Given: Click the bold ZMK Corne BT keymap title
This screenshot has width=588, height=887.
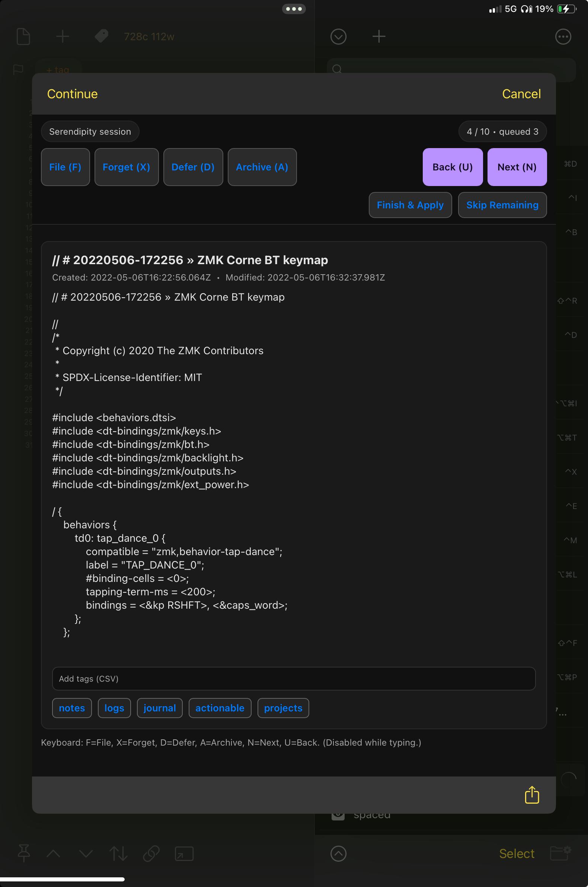Looking at the screenshot, I should pyautogui.click(x=190, y=260).
